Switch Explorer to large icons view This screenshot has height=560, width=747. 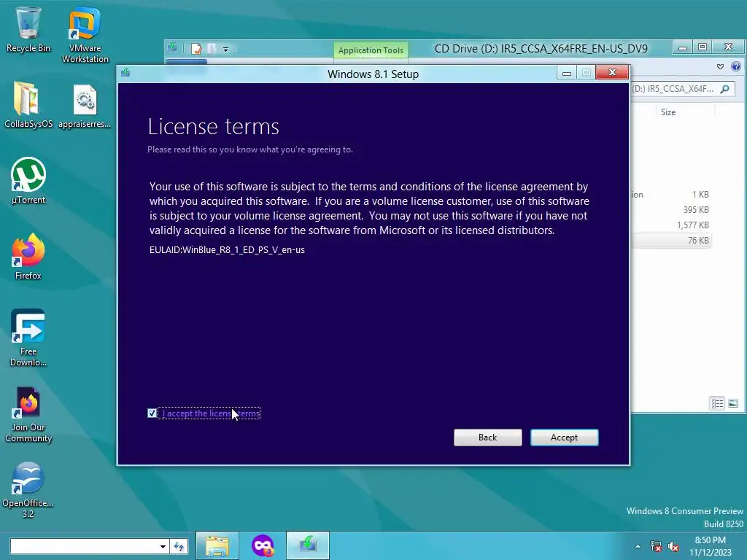tap(733, 403)
